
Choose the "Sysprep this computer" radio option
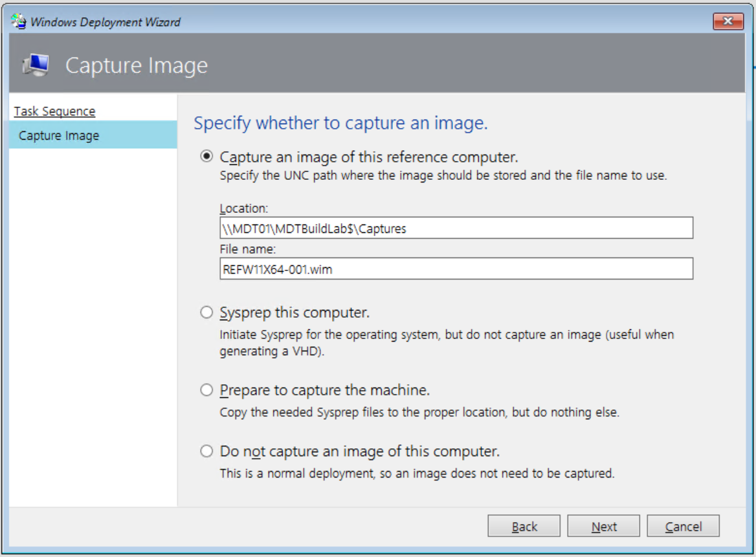(206, 312)
